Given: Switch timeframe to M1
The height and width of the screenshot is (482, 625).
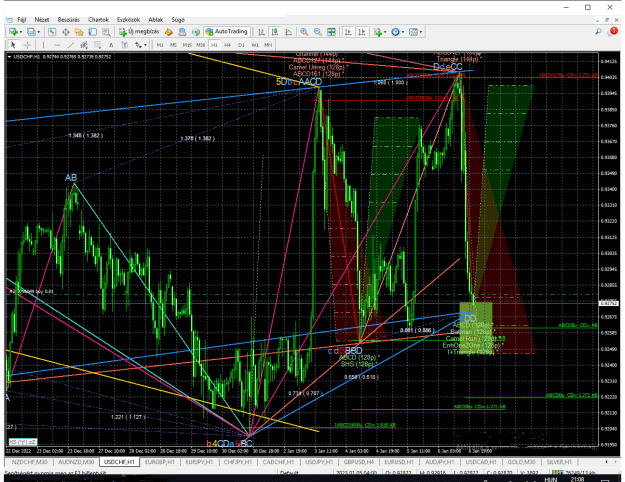Looking at the screenshot, I should pos(160,45).
